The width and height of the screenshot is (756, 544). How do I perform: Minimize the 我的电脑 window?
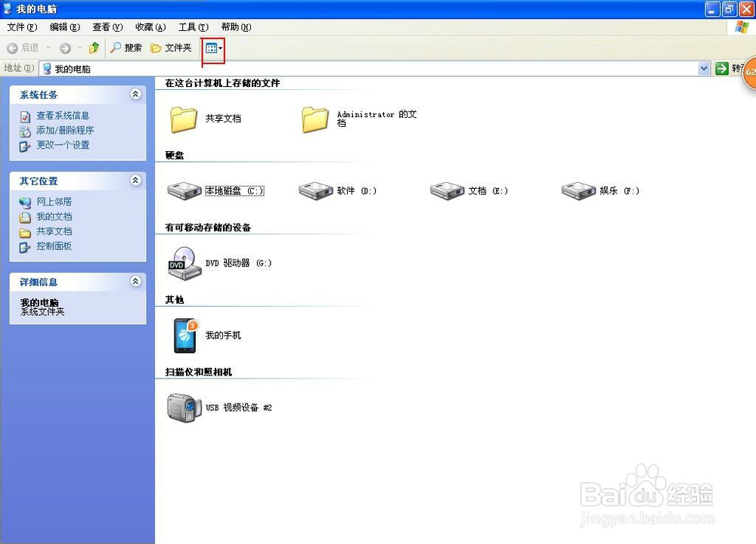712,9
